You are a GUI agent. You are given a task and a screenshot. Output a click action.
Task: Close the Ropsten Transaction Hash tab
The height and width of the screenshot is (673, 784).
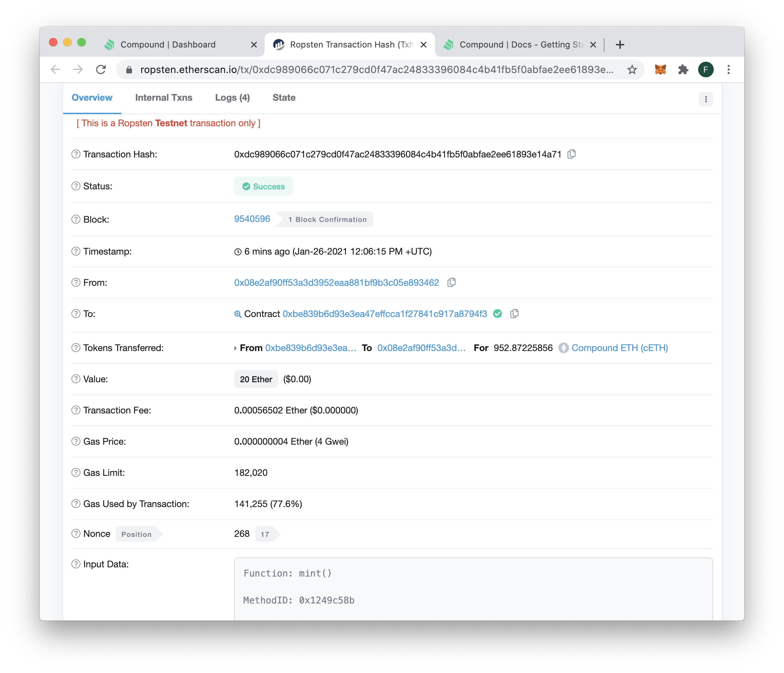[424, 45]
